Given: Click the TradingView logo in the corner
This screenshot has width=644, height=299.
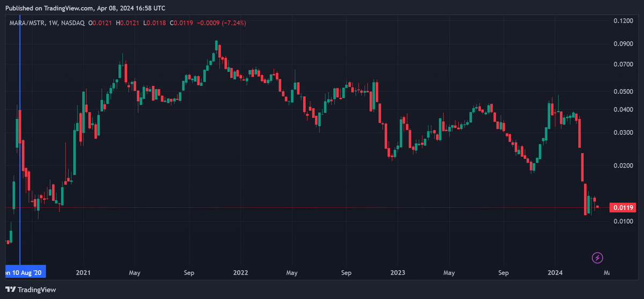Looking at the screenshot, I should click(31, 289).
